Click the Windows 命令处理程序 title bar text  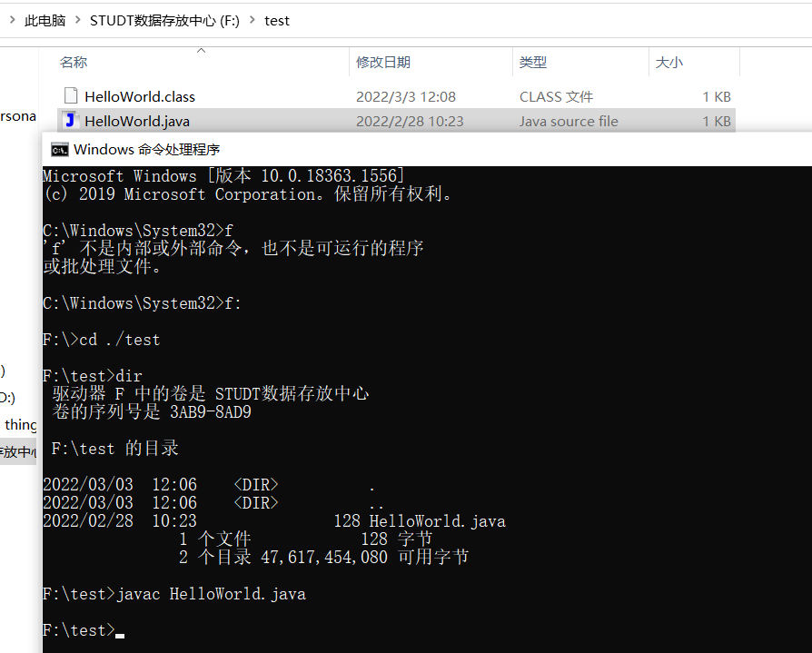click(x=146, y=150)
